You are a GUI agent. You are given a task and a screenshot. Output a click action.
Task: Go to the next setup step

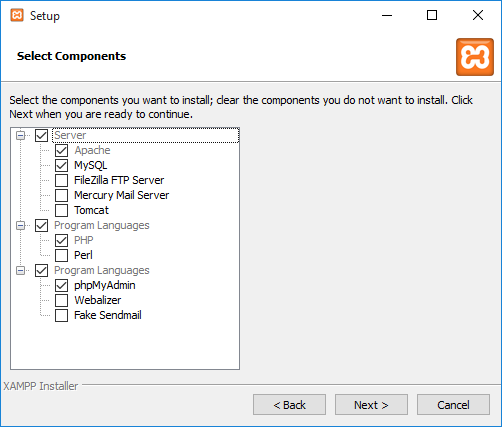(371, 405)
